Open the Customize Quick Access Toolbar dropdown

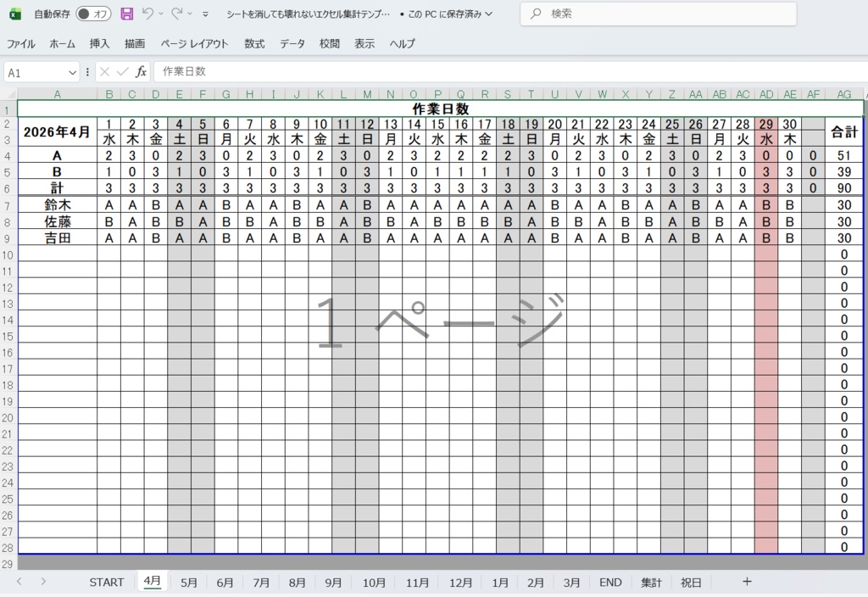coord(205,14)
